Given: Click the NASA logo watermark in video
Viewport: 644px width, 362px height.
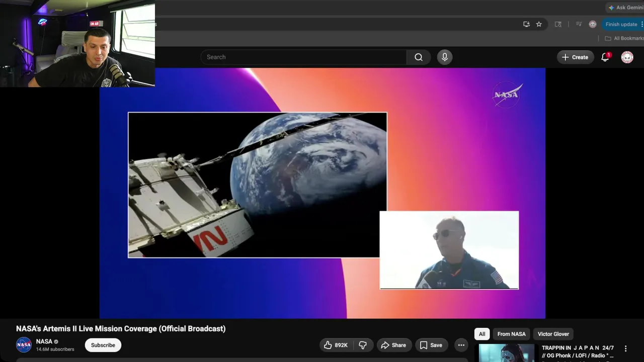Looking at the screenshot, I should (x=507, y=95).
